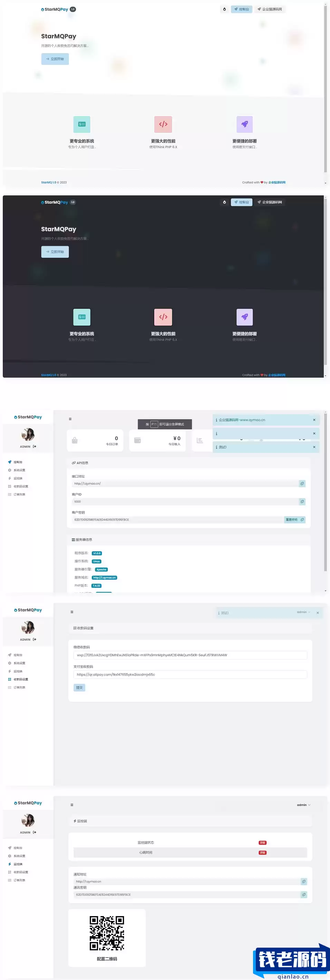Screen dimensions: 330x980
Task: Click V1.0.0 program version badge
Action: [97, 553]
